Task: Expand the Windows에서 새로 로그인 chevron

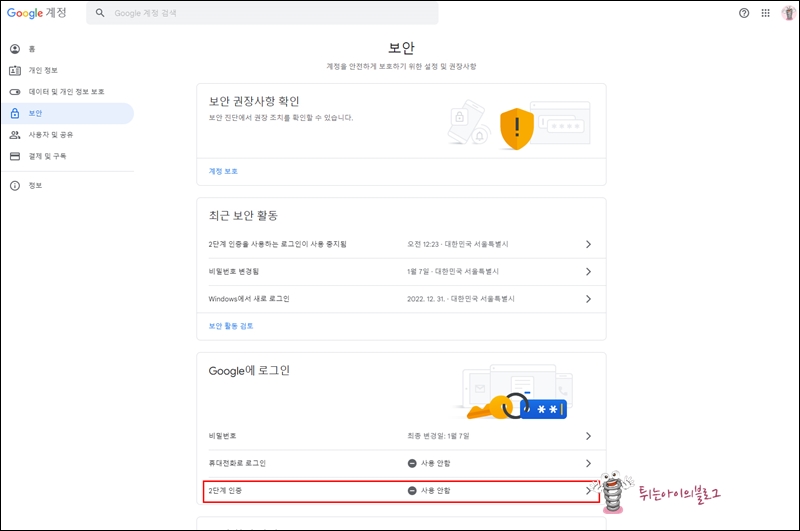Action: point(588,299)
